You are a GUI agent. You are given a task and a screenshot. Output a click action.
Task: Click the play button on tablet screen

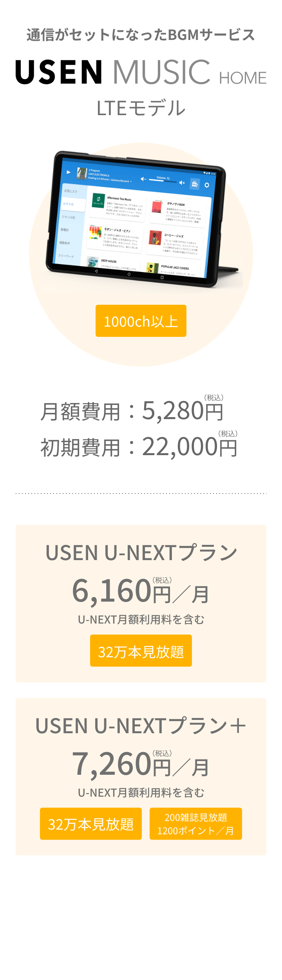[x=69, y=172]
